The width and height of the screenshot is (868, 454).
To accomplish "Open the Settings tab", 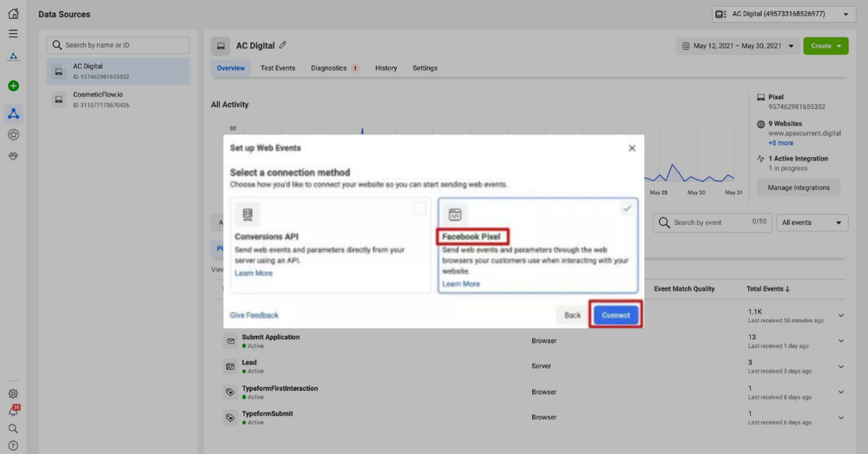I will 424,68.
